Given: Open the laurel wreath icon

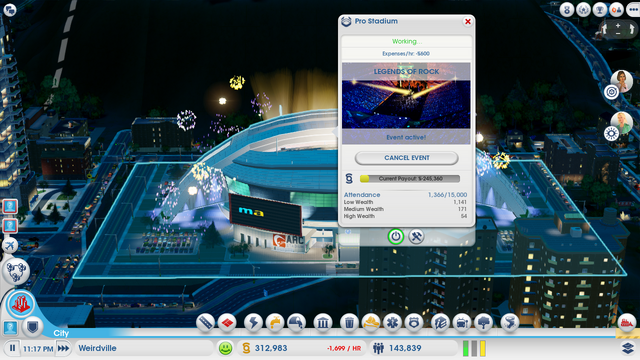Looking at the screenshot, I should click(x=583, y=9).
